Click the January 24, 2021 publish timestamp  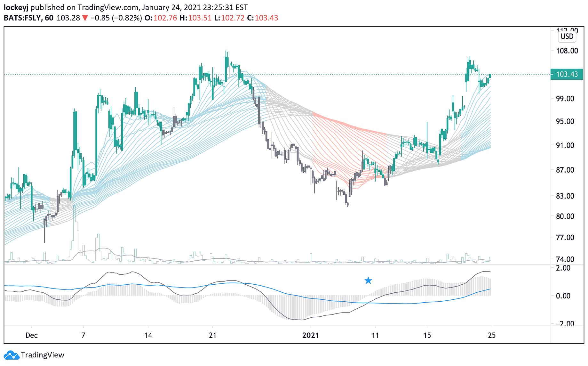pos(195,7)
